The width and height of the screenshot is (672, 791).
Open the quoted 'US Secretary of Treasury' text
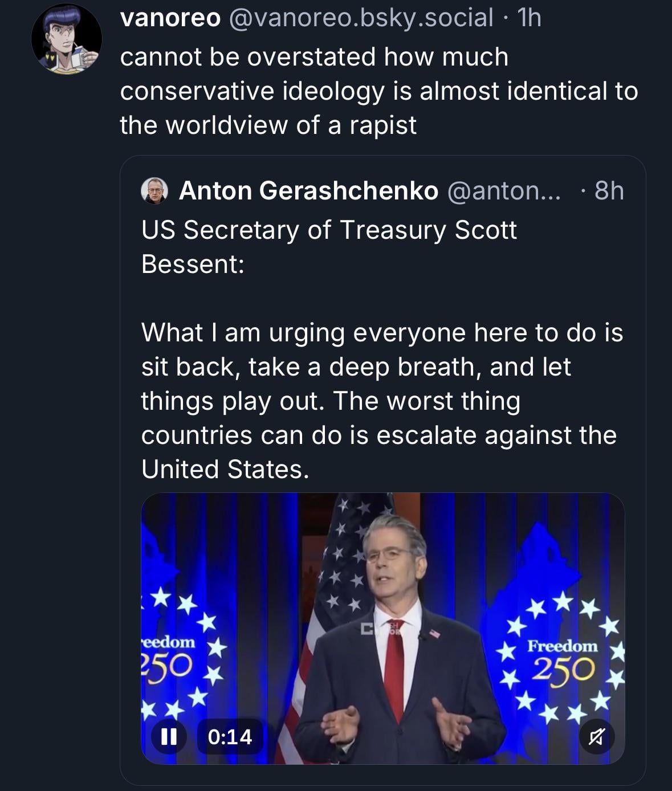pyautogui.click(x=329, y=247)
